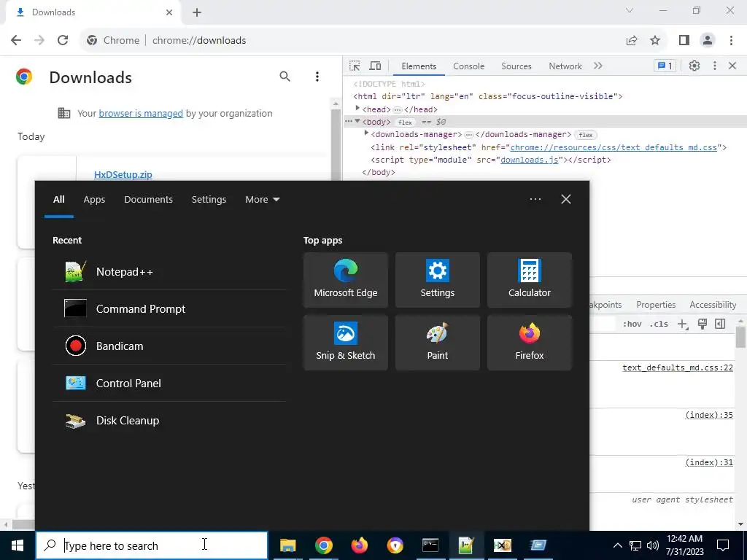Image resolution: width=747 pixels, height=560 pixels.
Task: Open text_defaults_md.css:22 source link
Action: pos(678,367)
